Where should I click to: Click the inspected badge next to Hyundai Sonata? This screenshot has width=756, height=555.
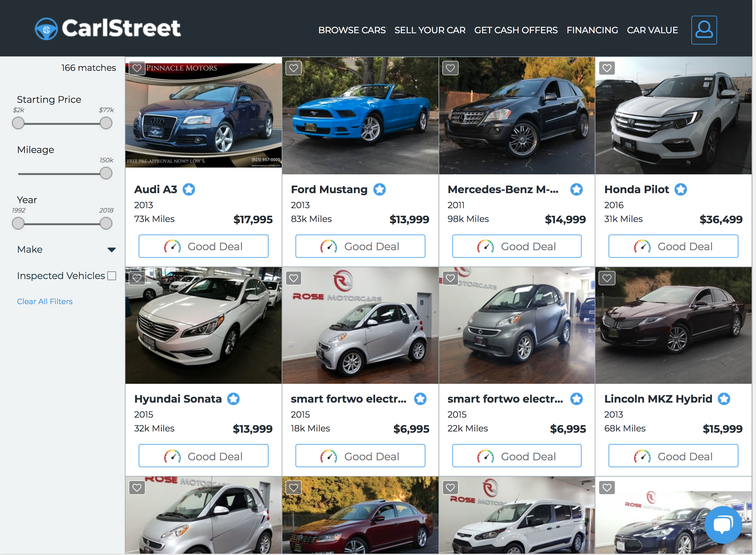233,399
